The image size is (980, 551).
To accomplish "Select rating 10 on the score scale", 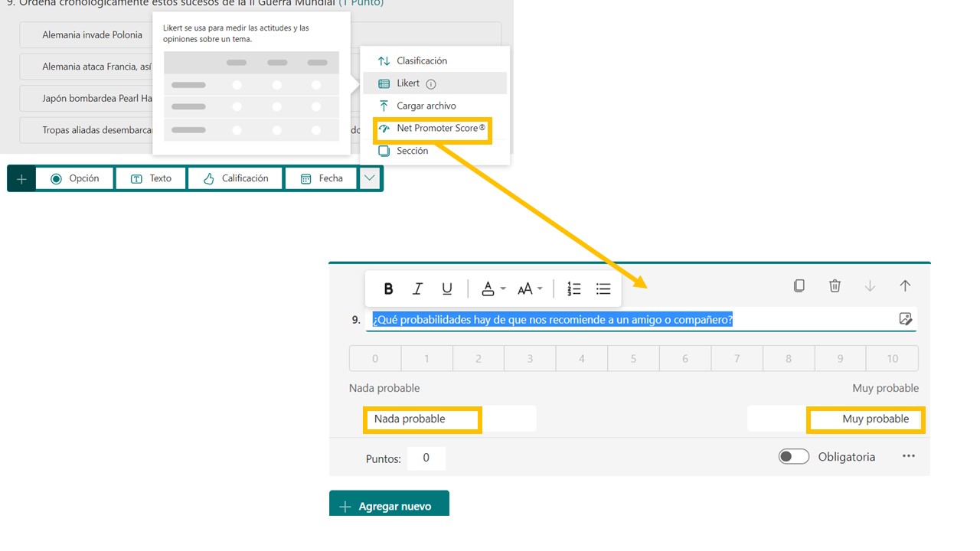I will click(x=892, y=358).
